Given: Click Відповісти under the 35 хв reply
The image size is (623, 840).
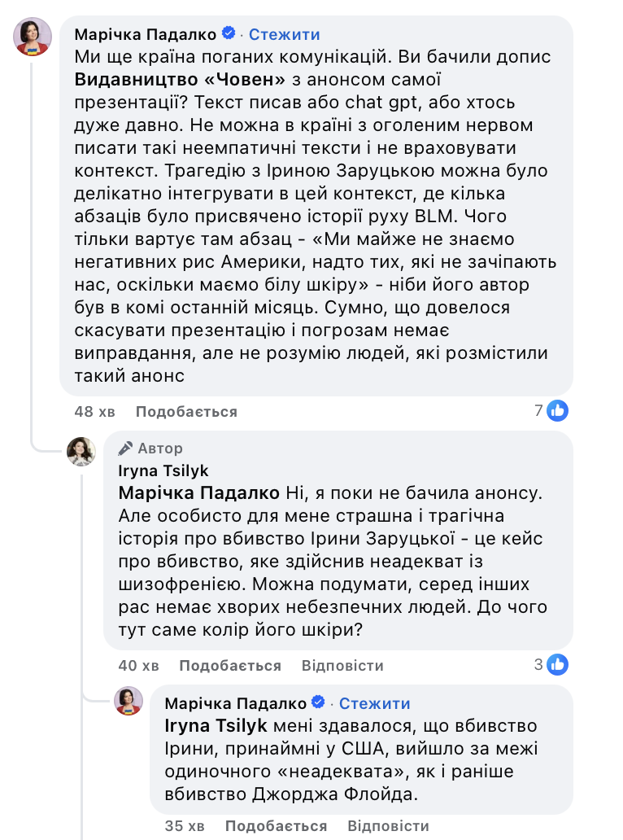Looking at the screenshot, I should pyautogui.click(x=388, y=826).
